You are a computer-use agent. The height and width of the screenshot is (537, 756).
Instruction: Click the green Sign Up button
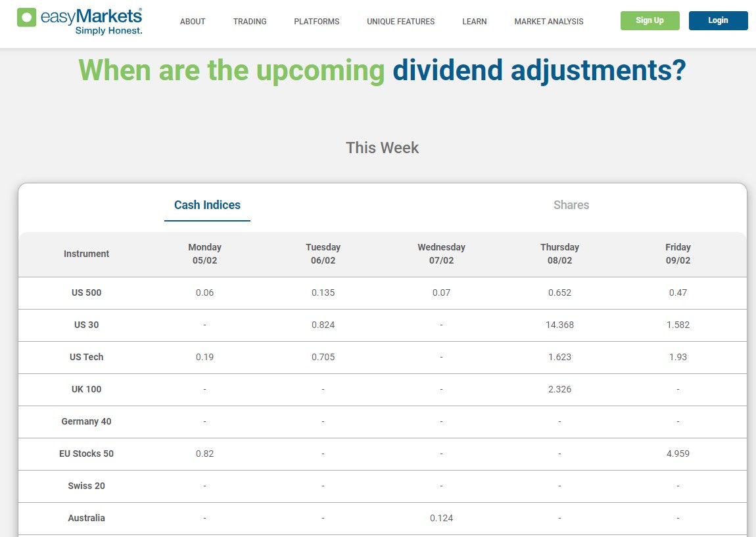coord(650,21)
